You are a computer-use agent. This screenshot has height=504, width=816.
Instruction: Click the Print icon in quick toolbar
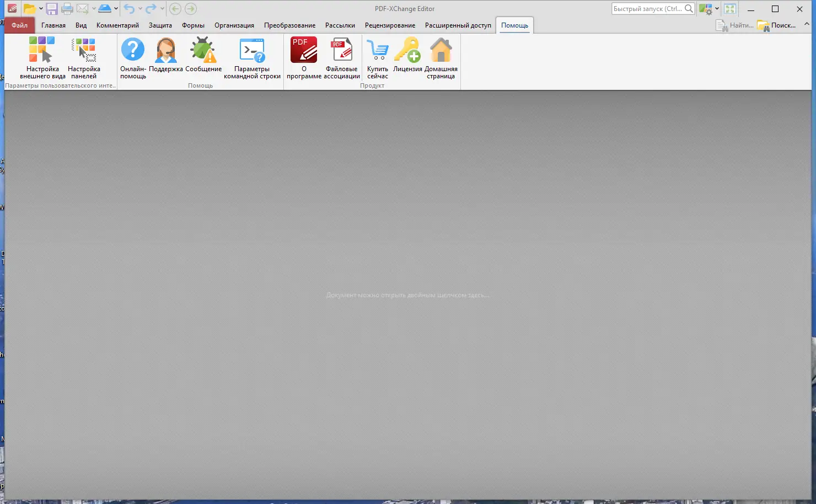(x=67, y=9)
